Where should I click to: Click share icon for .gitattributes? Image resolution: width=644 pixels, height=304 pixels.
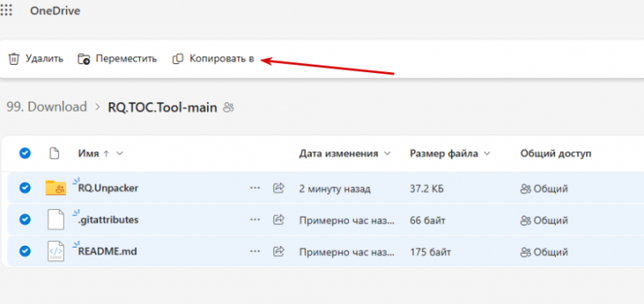coord(279,220)
